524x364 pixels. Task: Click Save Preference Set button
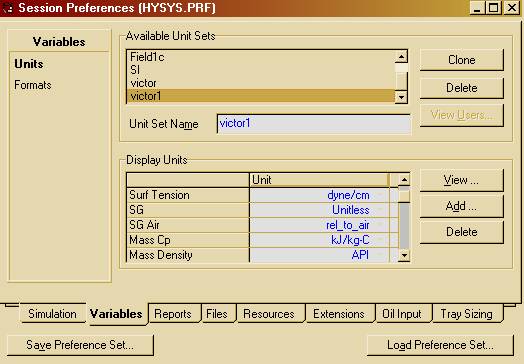coord(80,345)
